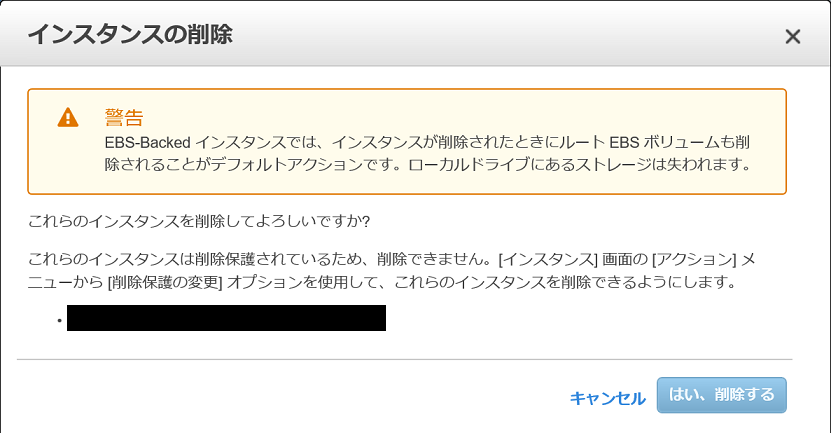Click the bullet point before the instance entry
The width and height of the screenshot is (831, 433).
click(x=59, y=320)
